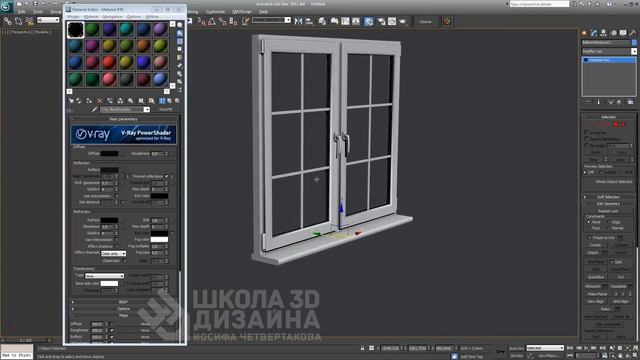Switch to Hierarchy command panel tab
The width and height of the screenshot is (640, 360).
pyautogui.click(x=604, y=33)
